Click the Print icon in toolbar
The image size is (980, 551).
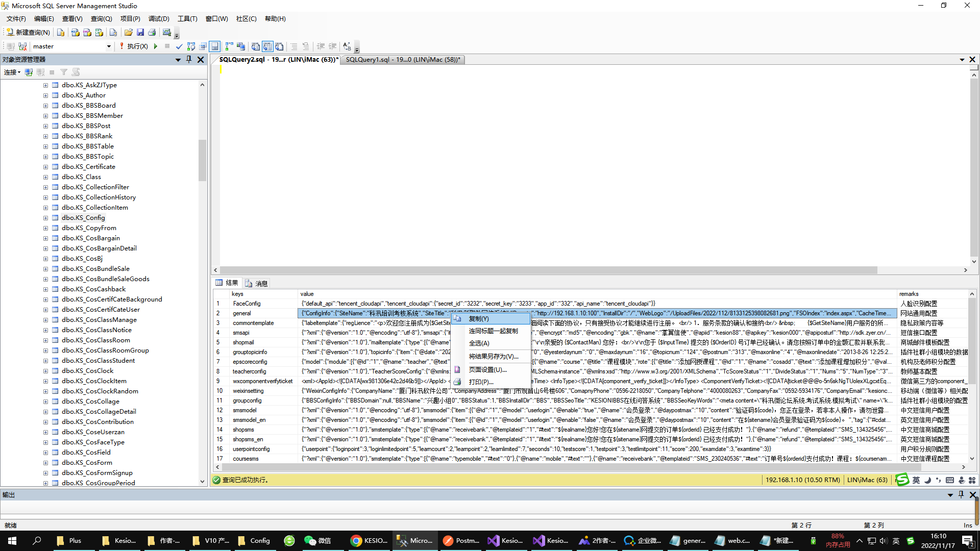[152, 32]
